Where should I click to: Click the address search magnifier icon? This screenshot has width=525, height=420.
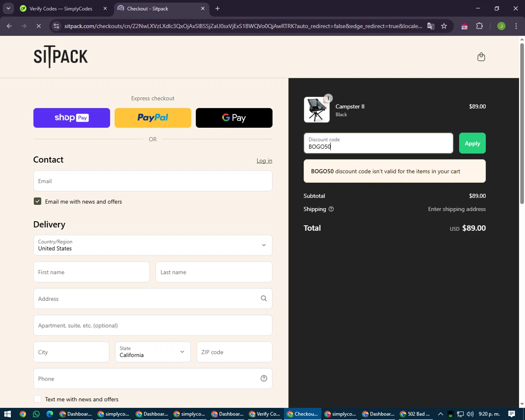pos(264,299)
